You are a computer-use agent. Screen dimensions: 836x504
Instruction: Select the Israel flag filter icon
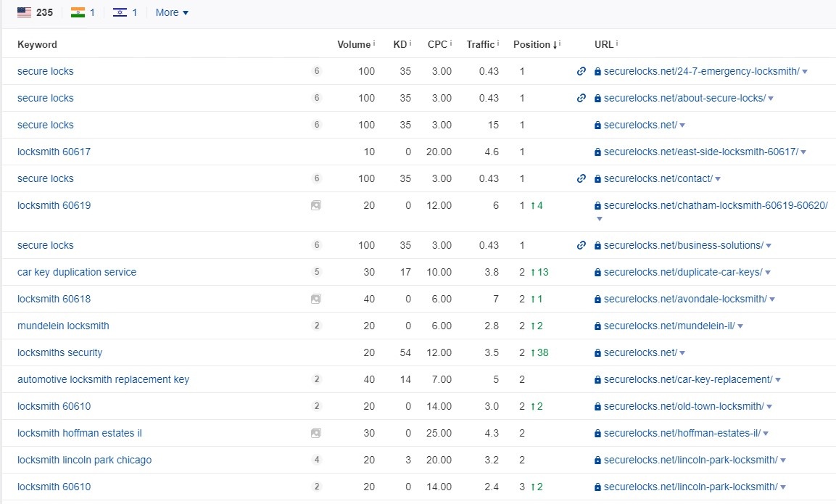click(x=120, y=12)
